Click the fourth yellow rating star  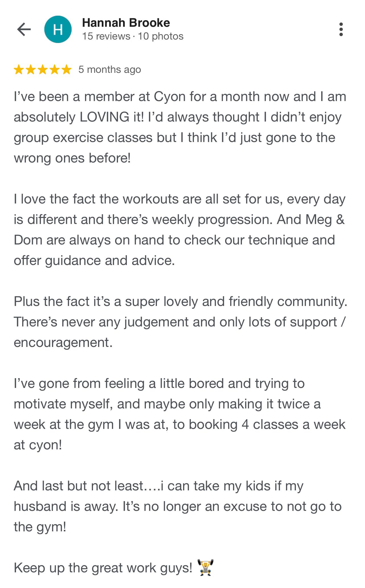(55, 69)
